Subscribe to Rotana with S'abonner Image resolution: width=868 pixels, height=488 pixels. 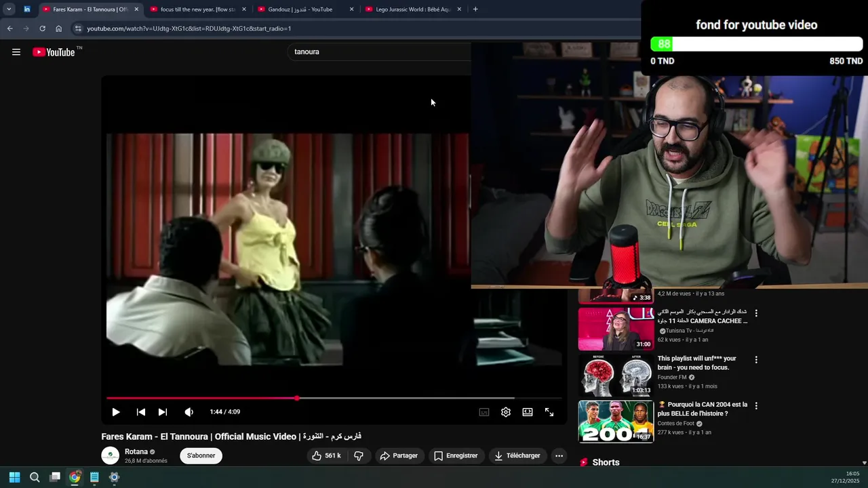[x=201, y=455]
